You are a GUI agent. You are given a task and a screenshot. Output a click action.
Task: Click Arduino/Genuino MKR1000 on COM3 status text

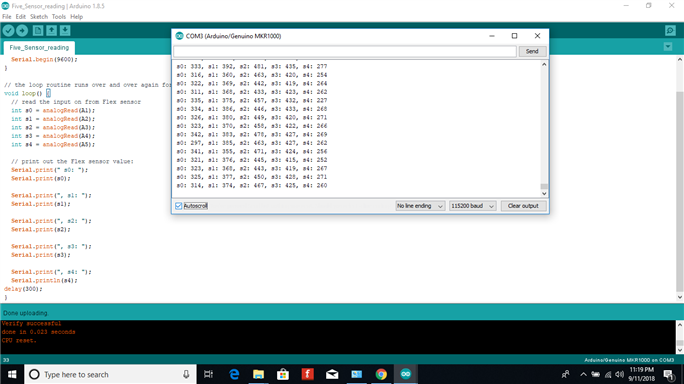(x=629, y=360)
